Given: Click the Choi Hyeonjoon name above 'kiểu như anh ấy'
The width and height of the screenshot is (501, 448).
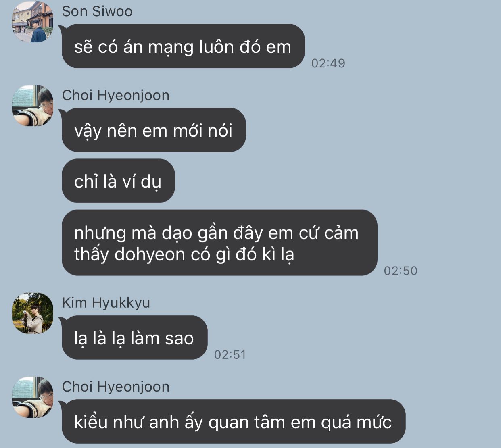Looking at the screenshot, I should coord(115,387).
